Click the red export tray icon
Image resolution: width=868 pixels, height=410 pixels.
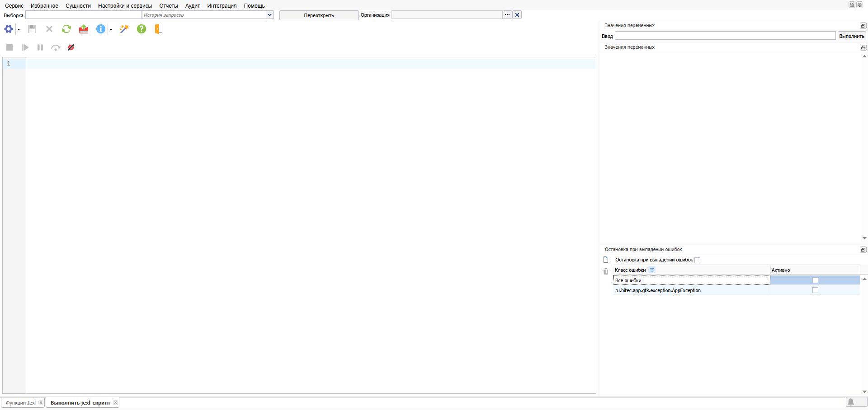84,29
